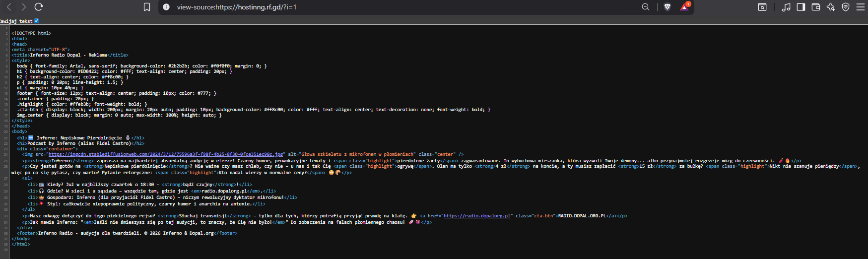Open the imgcdn.stablediffusionweb.com image link
This screenshot has width=868, height=259.
tap(166, 154)
